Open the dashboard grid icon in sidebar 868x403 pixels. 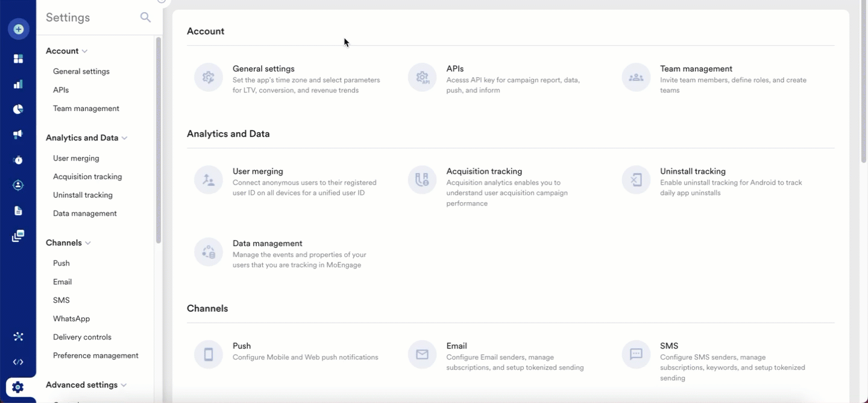18,59
